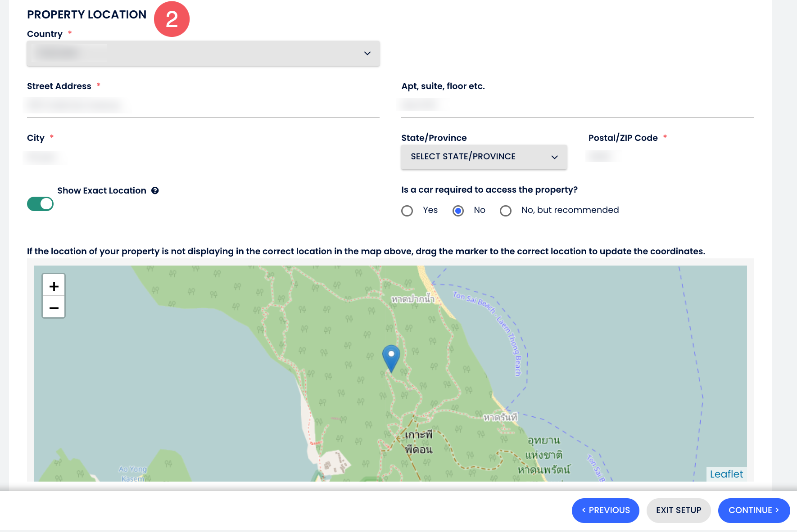Select the No radio button
Image resolution: width=797 pixels, height=532 pixels.
(458, 211)
